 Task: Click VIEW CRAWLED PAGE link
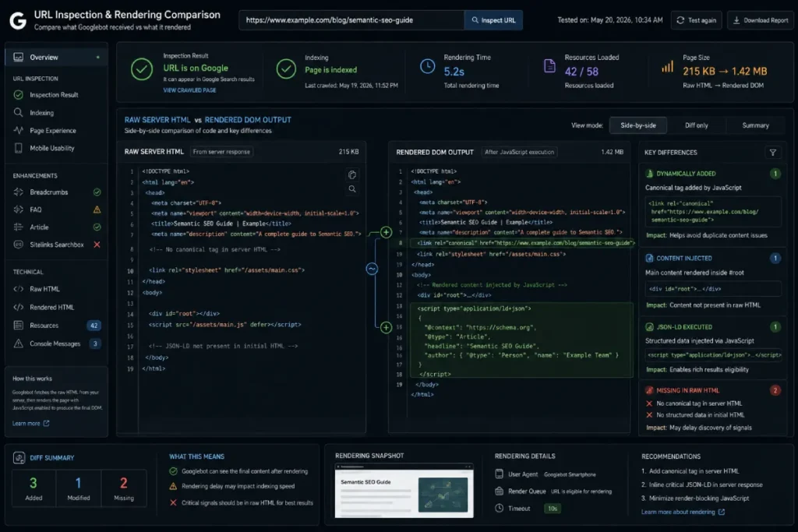(189, 90)
